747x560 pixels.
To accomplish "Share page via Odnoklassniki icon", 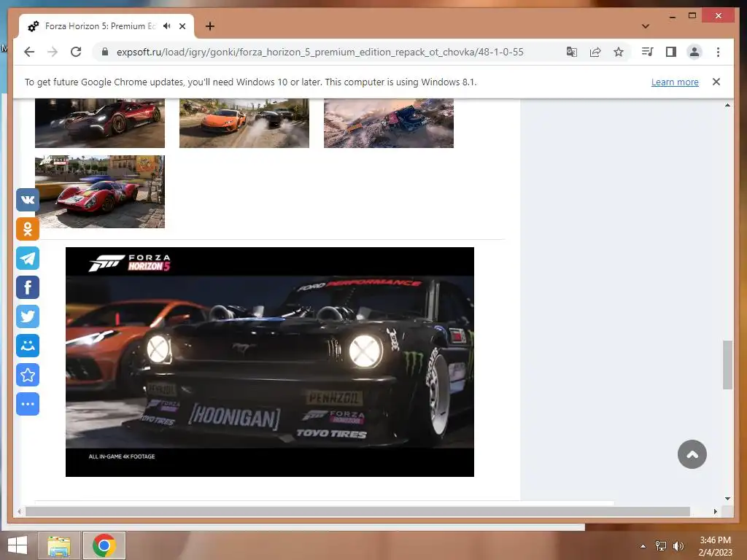I will [28, 229].
